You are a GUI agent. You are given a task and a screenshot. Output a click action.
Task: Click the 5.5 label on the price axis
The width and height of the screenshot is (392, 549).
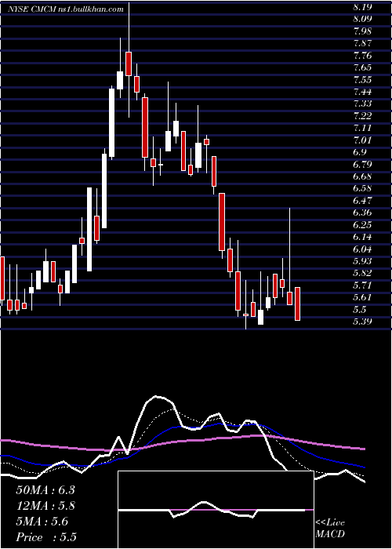tap(360, 310)
